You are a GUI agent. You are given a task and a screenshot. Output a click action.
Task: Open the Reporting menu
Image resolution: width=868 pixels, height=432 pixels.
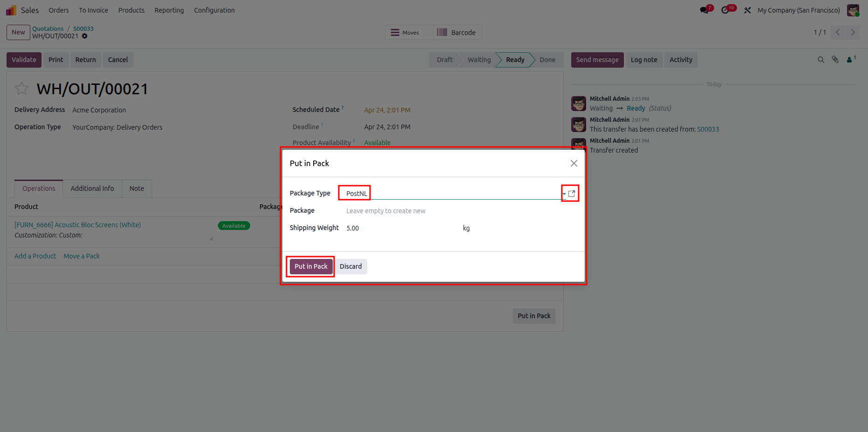[169, 10]
